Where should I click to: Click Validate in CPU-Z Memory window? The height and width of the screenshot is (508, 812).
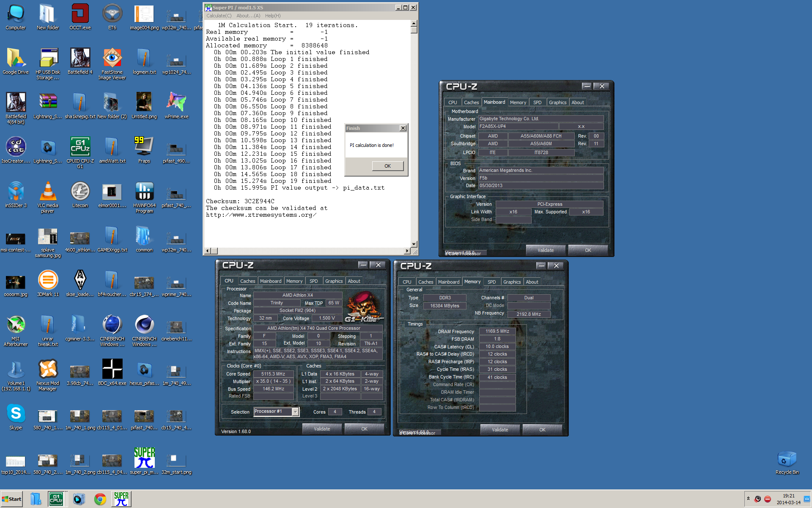[x=500, y=430]
